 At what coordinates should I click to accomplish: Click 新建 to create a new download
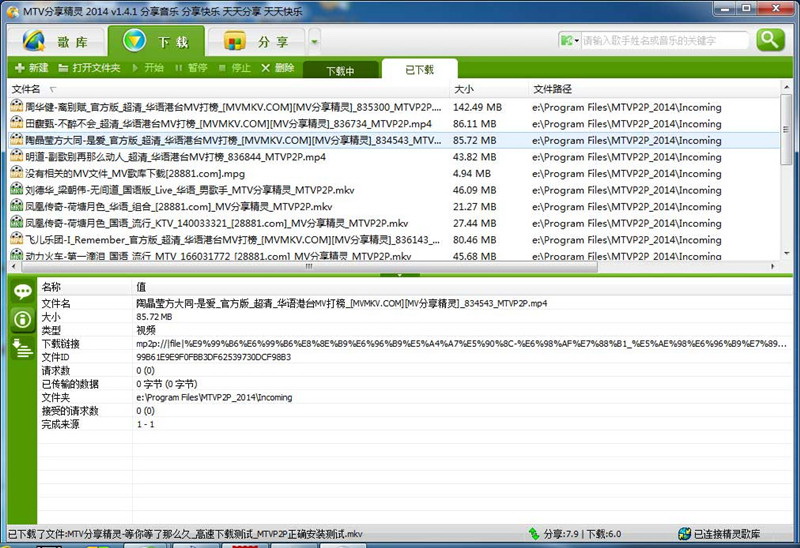coord(32,68)
